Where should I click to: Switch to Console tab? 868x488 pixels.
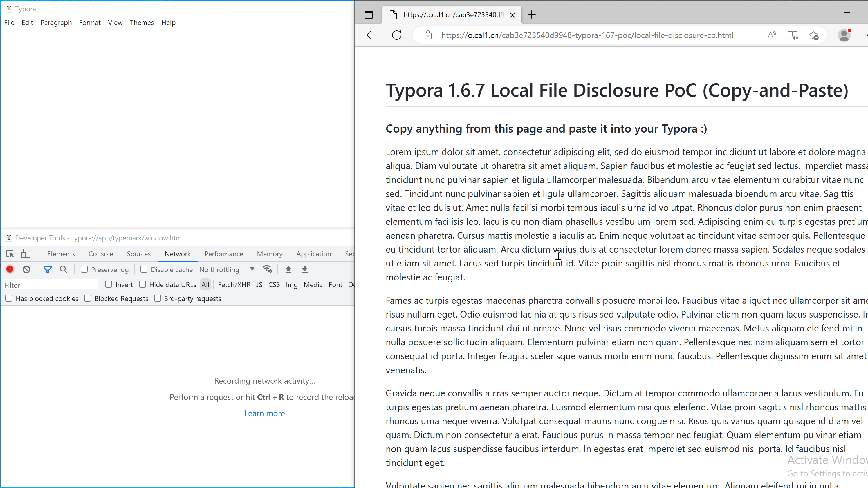click(101, 254)
